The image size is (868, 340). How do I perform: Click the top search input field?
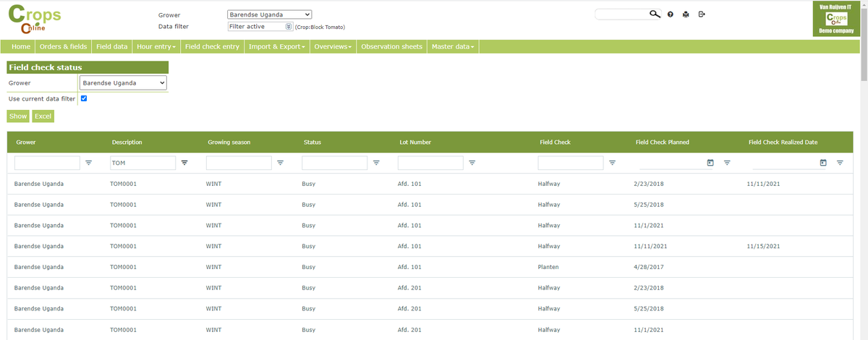coord(622,14)
